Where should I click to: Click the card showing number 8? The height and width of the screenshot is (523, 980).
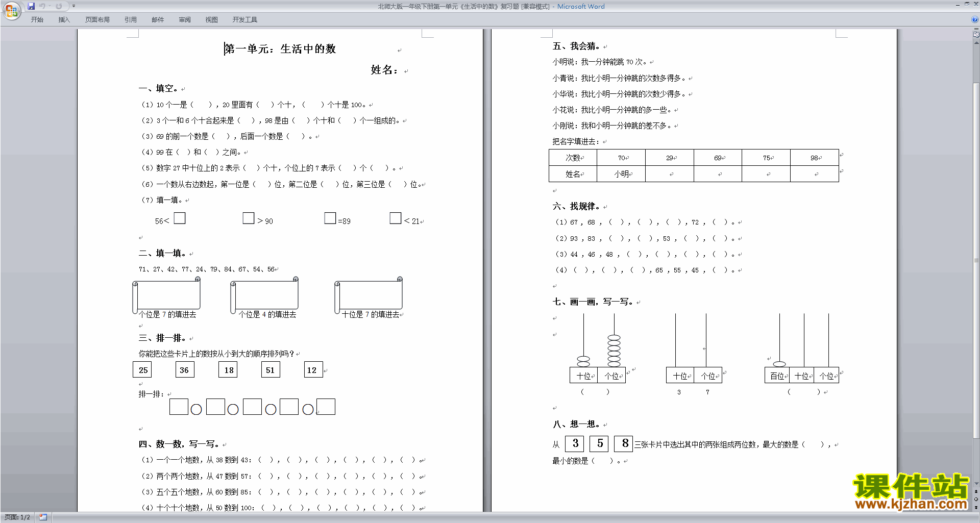[x=624, y=443]
